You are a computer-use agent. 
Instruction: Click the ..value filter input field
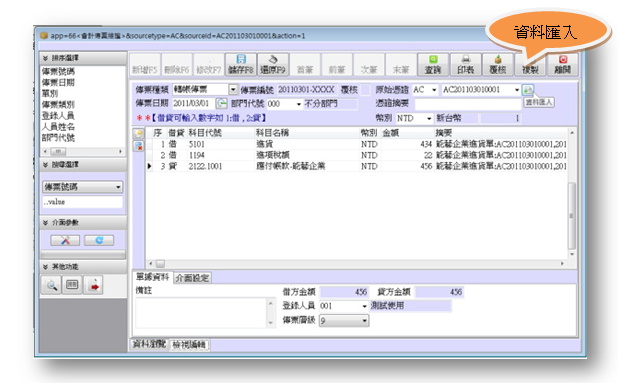82,202
